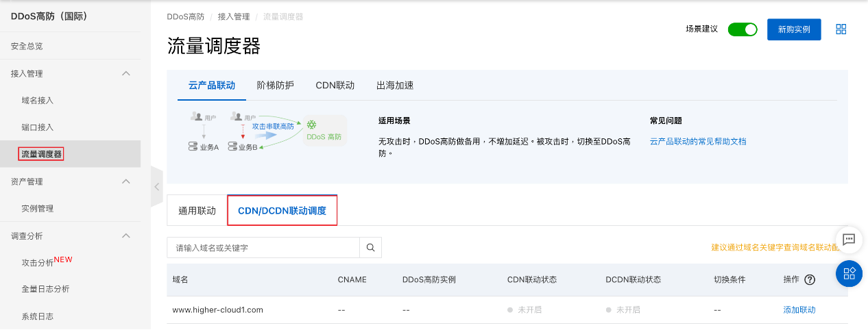Collapse the left sidebar with arrow handle

156,186
